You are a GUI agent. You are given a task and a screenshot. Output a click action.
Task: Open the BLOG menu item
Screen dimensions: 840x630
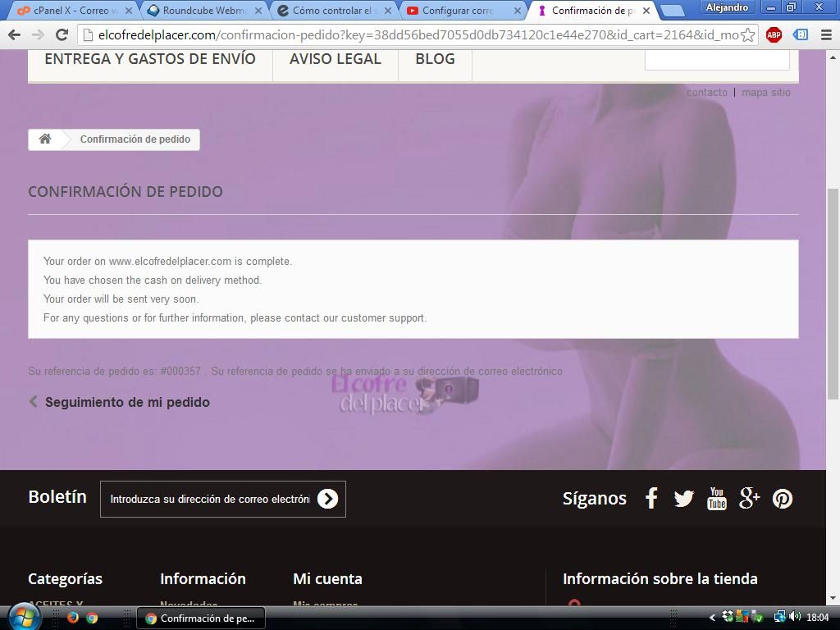(x=435, y=59)
